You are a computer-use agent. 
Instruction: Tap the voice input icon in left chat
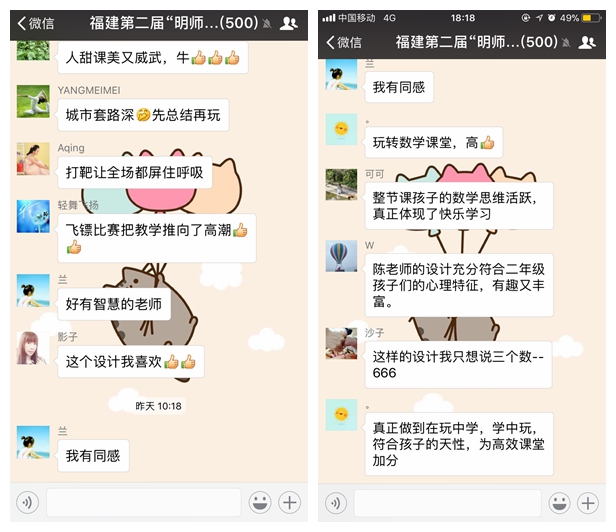coord(28,502)
